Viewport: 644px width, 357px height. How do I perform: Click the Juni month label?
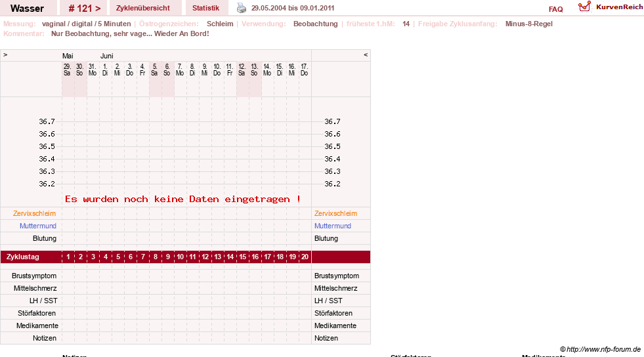pos(107,56)
